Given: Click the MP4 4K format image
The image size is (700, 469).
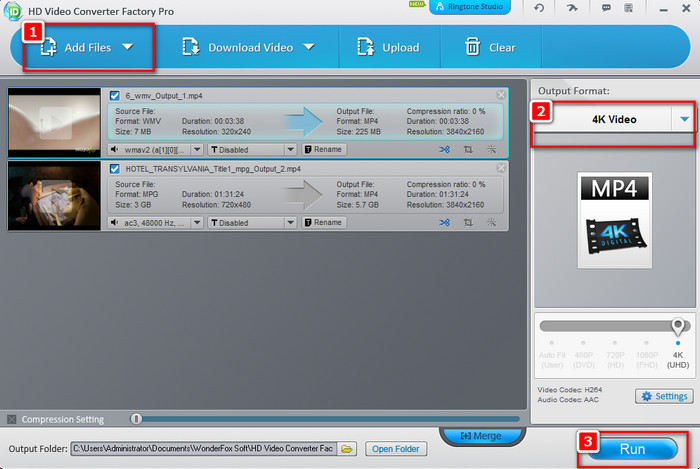Looking at the screenshot, I should 615,220.
